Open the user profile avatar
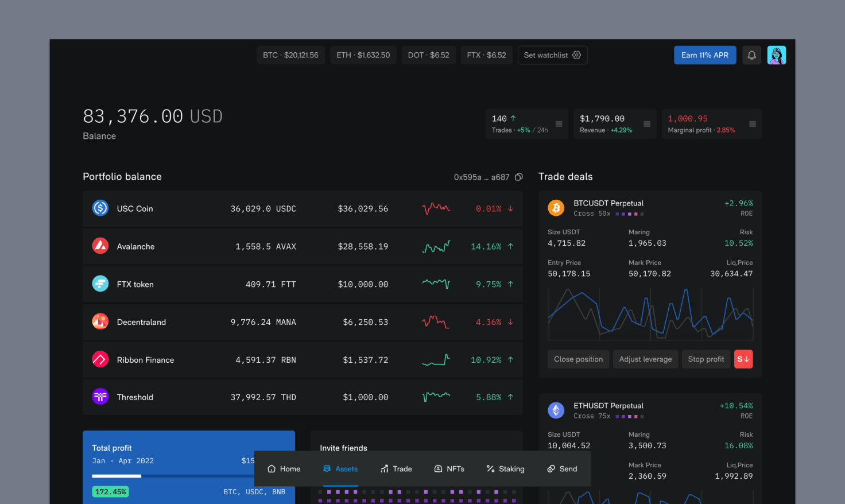The height and width of the screenshot is (504, 845). (x=776, y=55)
